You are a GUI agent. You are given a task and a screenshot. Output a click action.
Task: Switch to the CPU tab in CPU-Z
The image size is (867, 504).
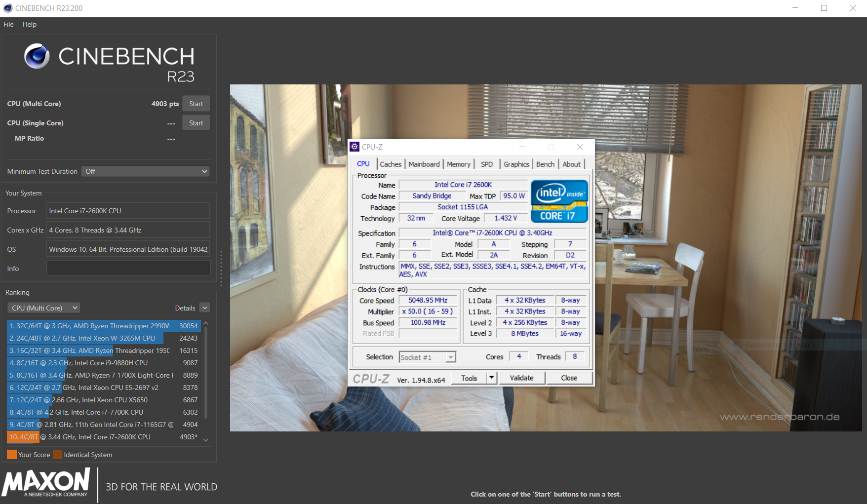coord(363,164)
